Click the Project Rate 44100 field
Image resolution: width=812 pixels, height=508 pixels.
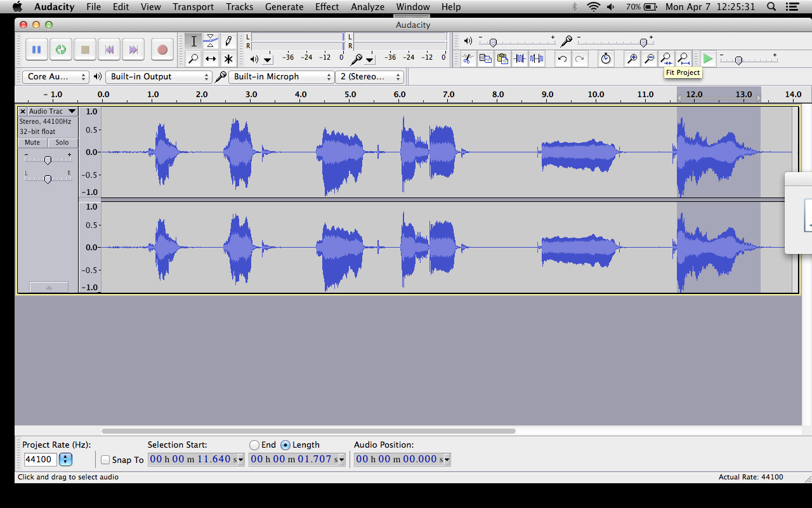[x=40, y=459]
